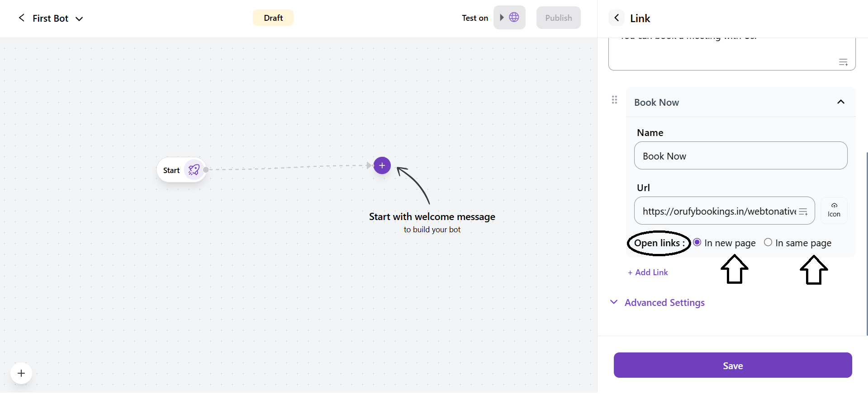The image size is (868, 394).
Task: Select the In new page option
Action: [x=697, y=243]
